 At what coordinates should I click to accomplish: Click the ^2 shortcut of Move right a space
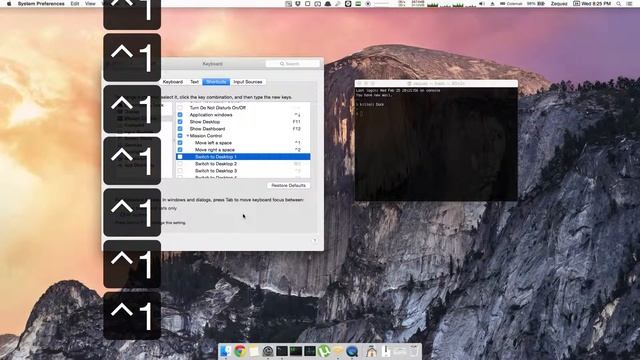click(x=298, y=150)
